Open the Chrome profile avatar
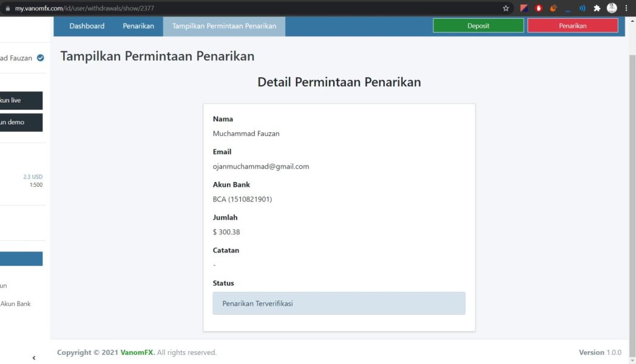 tap(612, 8)
